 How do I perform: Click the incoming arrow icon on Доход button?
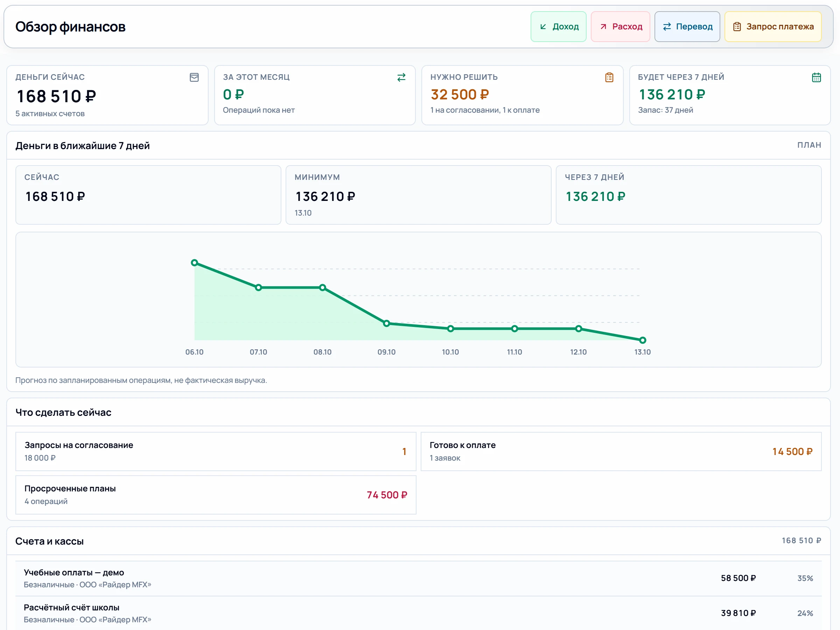coord(543,27)
